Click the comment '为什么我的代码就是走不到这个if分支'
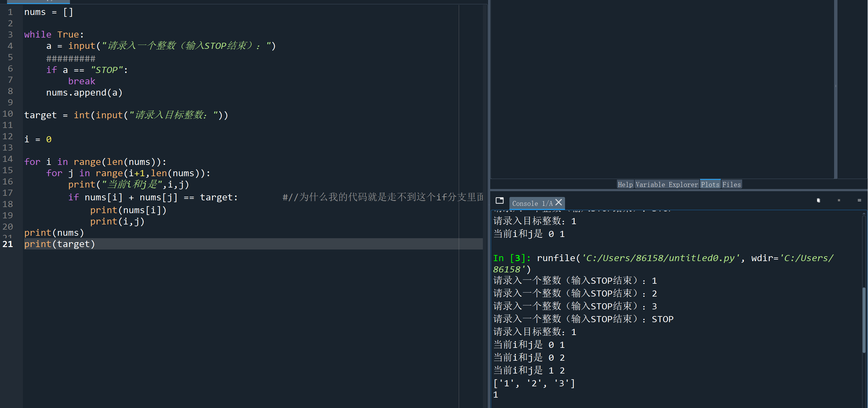Image resolution: width=868 pixels, height=408 pixels. point(383,197)
